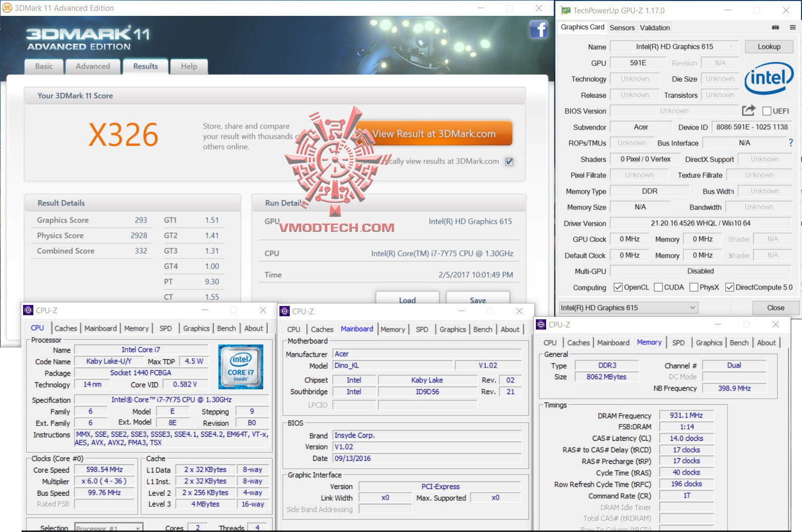Switch to the Basic tab in 3DMark 11
The width and height of the screenshot is (802, 532).
[x=44, y=67]
